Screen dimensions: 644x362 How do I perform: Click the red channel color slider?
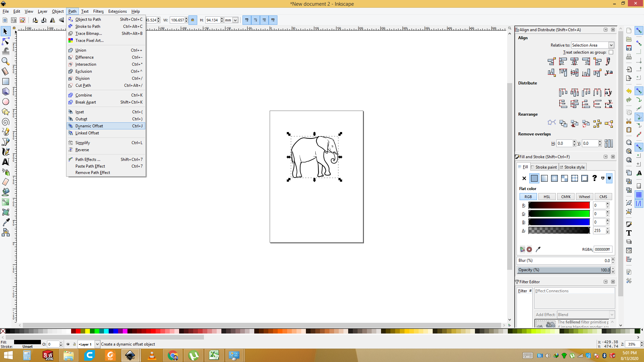click(559, 205)
